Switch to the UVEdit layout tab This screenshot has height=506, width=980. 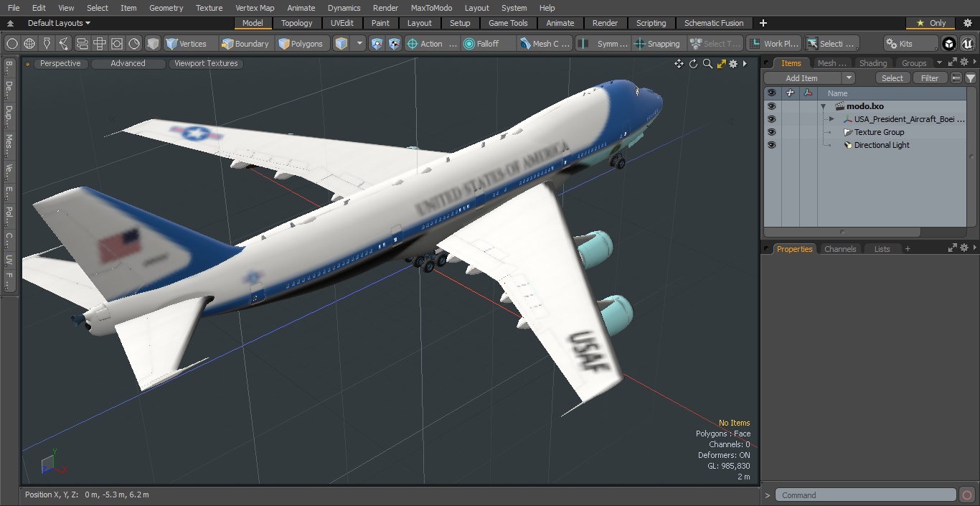tap(342, 23)
